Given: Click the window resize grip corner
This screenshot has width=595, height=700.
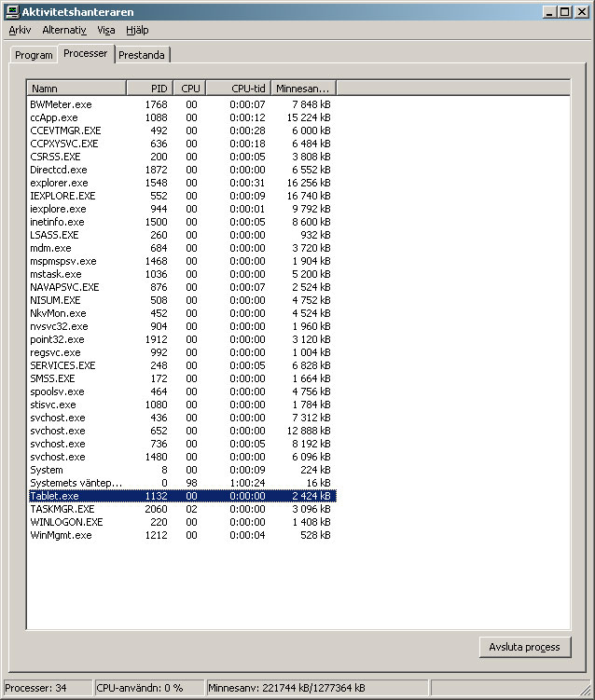Looking at the screenshot, I should [585, 689].
